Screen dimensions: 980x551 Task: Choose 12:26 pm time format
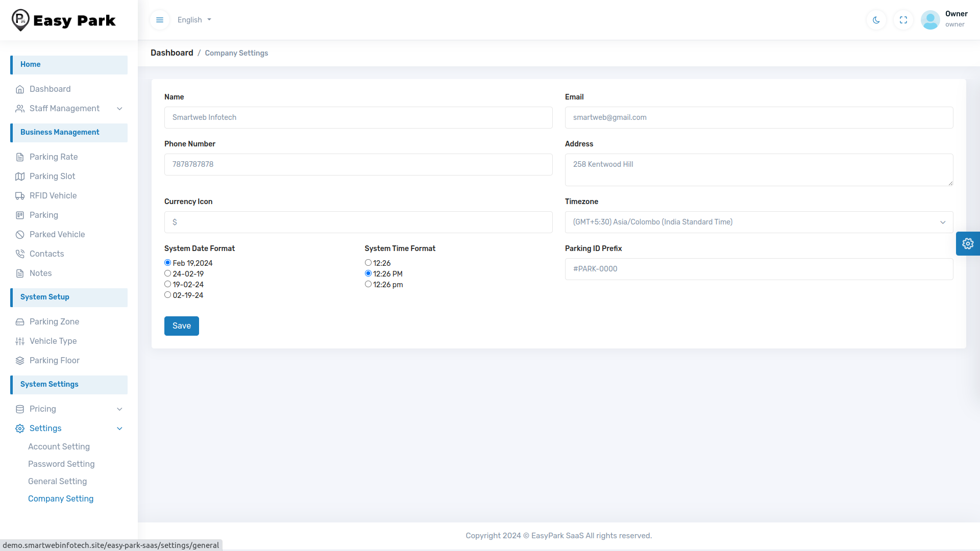coord(368,284)
